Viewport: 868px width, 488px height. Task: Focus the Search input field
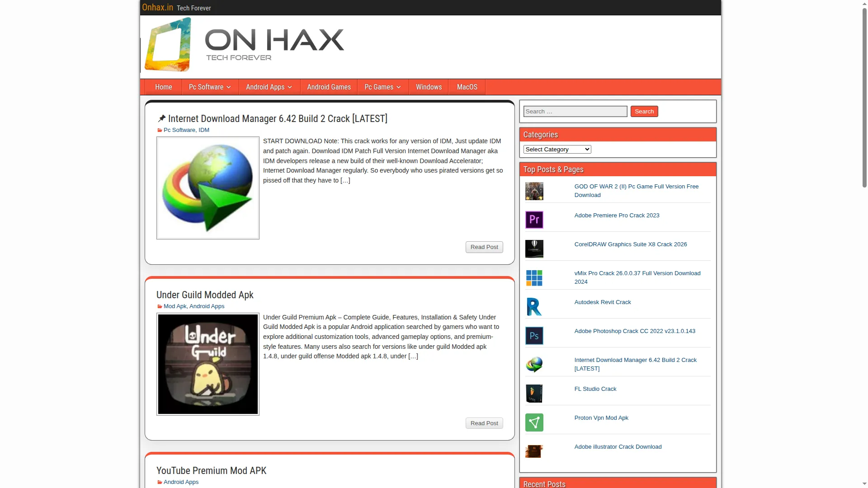[575, 112]
